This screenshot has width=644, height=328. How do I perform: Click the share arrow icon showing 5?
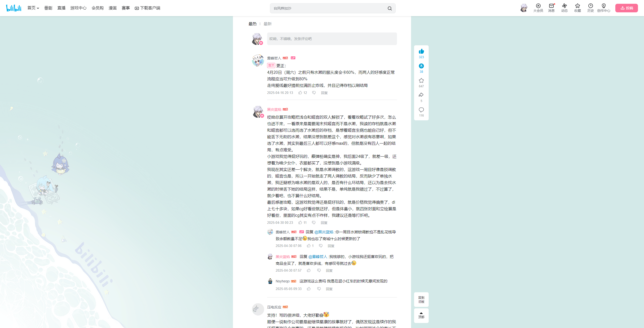pyautogui.click(x=421, y=97)
